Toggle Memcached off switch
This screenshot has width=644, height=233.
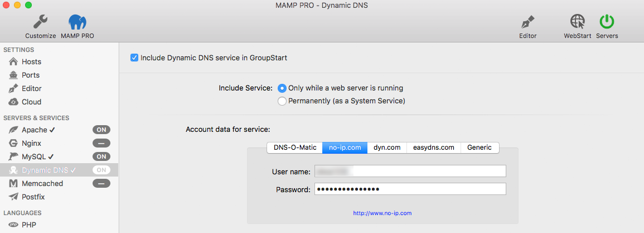(101, 183)
